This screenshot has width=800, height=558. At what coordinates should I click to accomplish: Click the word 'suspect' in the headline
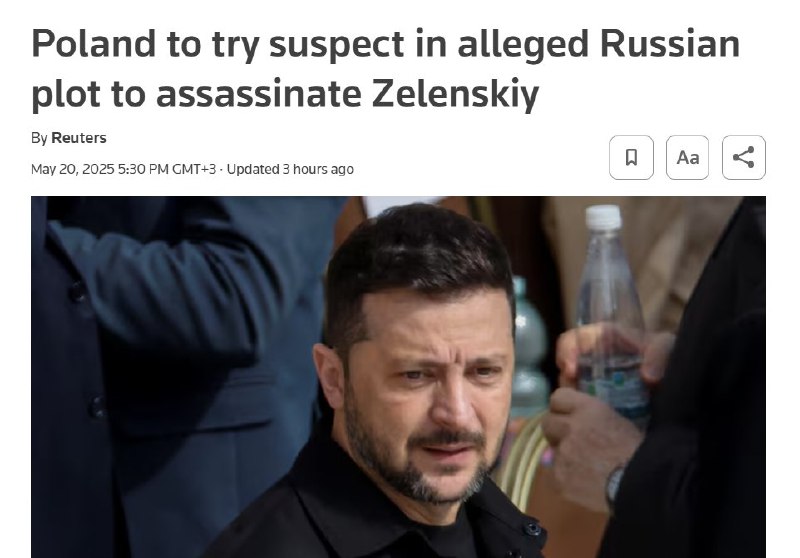pyautogui.click(x=337, y=45)
